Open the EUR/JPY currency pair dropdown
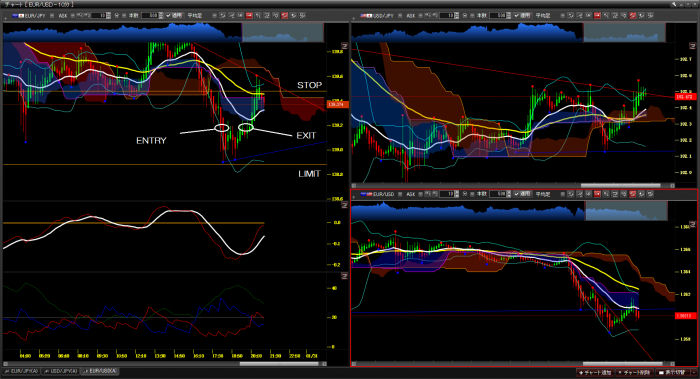700x379 pixels. click(x=52, y=15)
